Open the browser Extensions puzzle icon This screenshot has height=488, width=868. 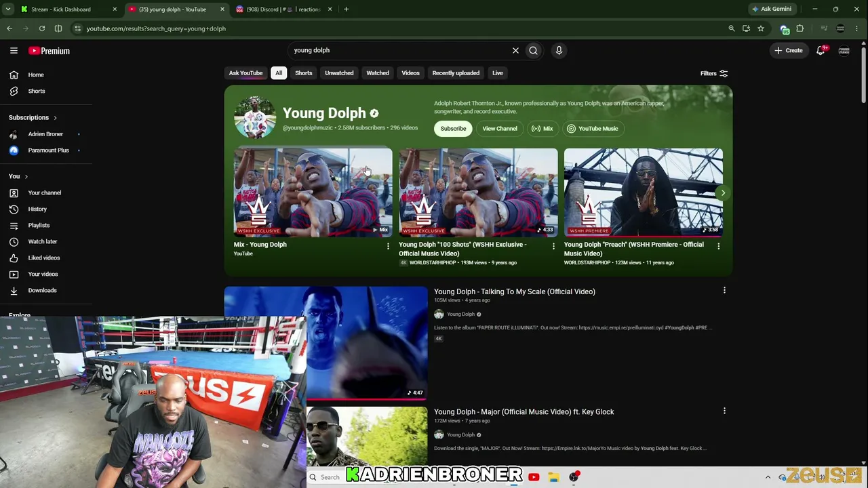(800, 28)
